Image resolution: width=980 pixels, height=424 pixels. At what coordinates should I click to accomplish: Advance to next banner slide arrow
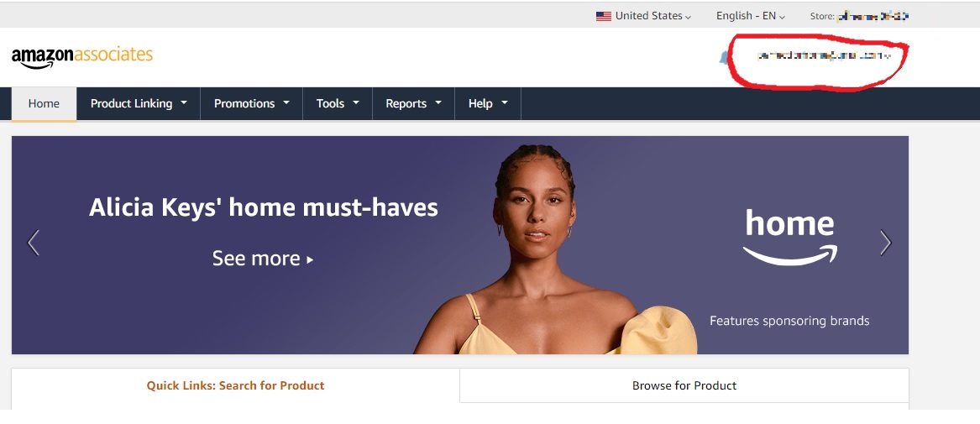click(885, 243)
